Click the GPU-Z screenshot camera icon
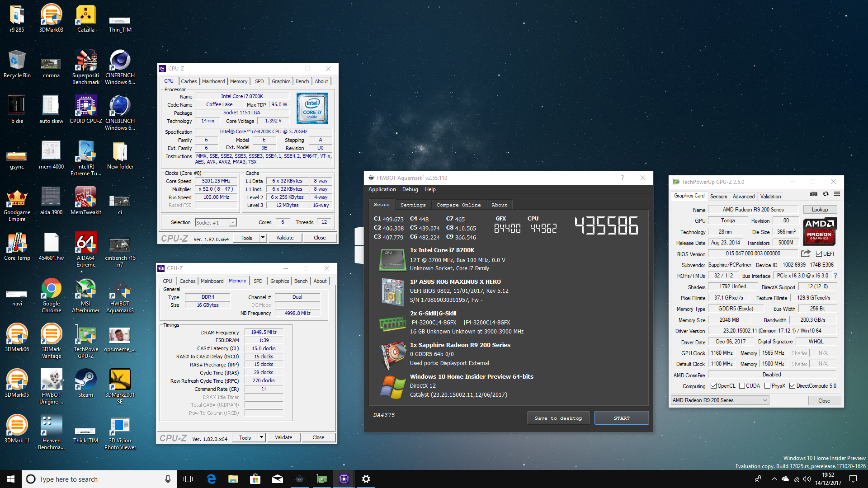 814,194
